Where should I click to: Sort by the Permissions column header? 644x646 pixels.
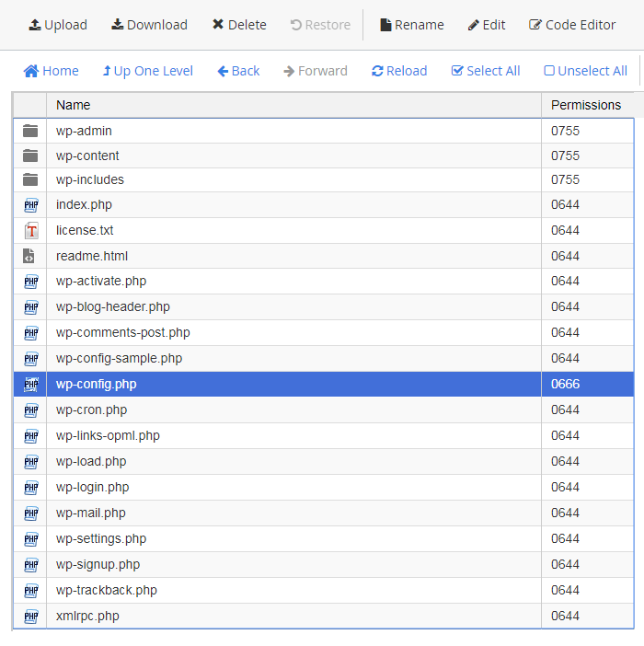586,105
